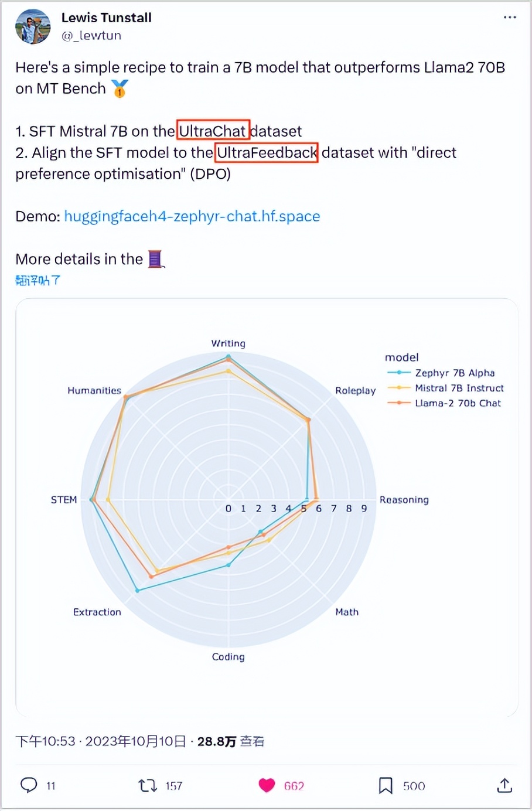Open the @_lewtun handle link
Image resolution: width=532 pixels, height=811 pixels.
coord(91,35)
